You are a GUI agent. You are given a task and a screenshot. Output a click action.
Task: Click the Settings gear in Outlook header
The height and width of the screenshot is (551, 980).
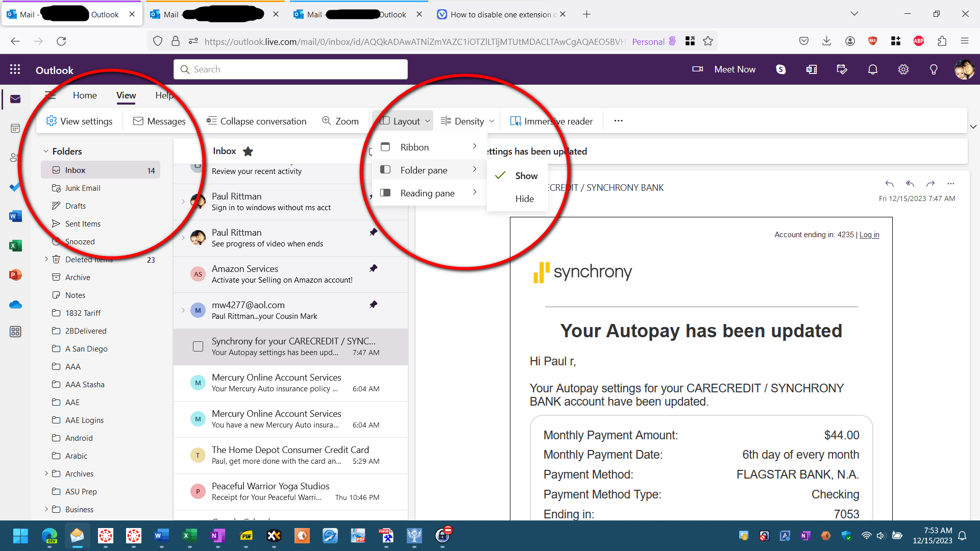coord(903,69)
